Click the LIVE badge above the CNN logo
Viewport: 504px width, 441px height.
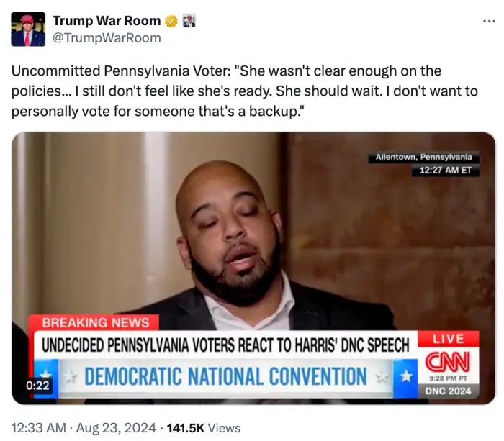click(x=448, y=339)
